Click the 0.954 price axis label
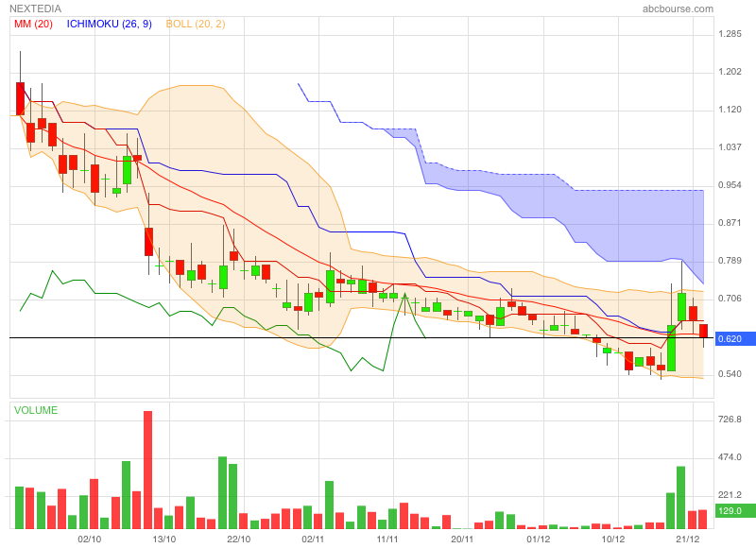 730,185
